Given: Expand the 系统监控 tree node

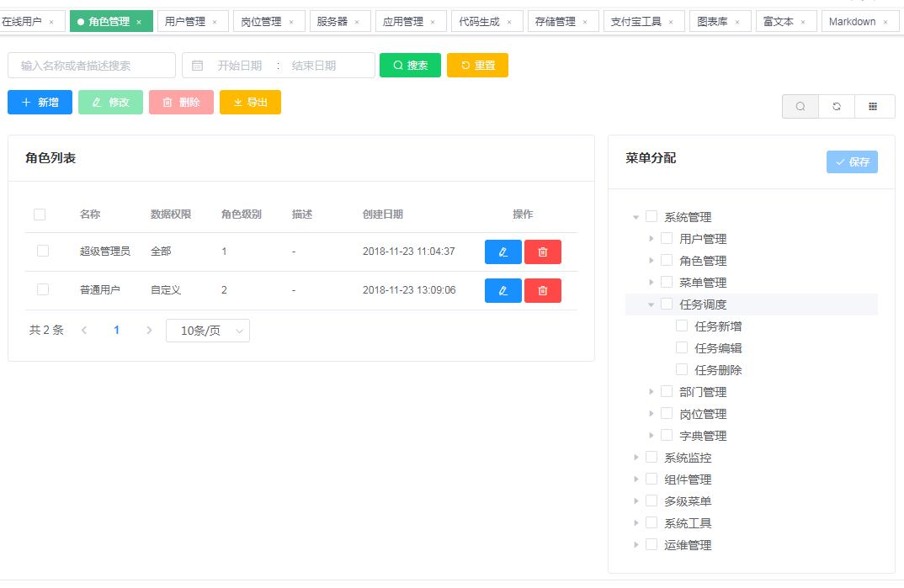Looking at the screenshot, I should point(635,458).
